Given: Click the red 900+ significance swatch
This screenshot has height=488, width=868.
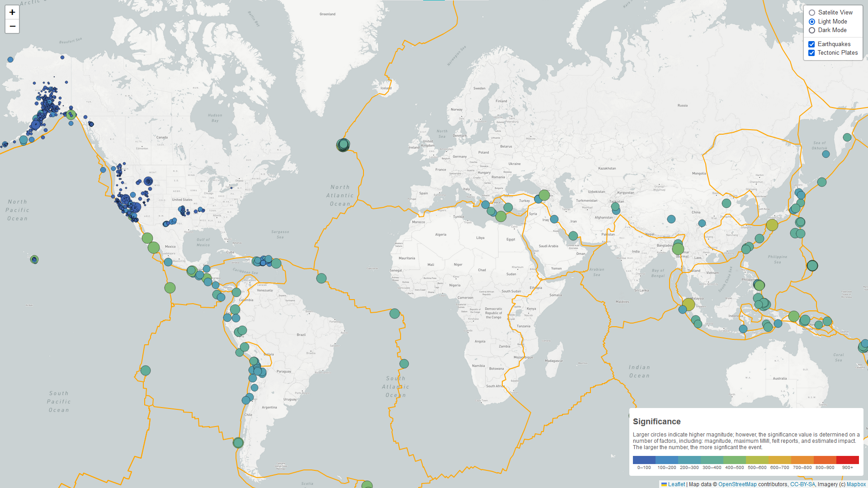Looking at the screenshot, I should 848,460.
